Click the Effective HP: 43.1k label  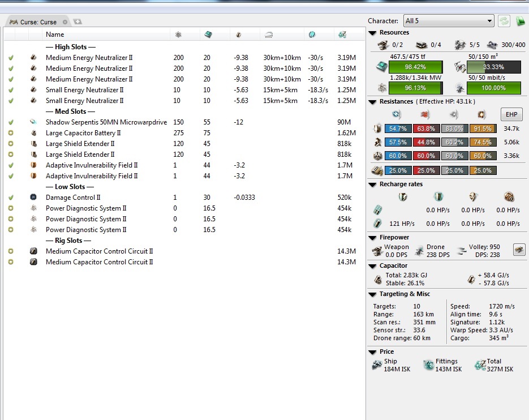(445, 102)
